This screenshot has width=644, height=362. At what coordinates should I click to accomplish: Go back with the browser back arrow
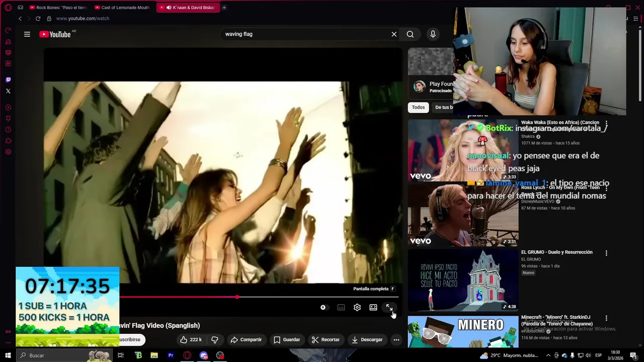pyautogui.click(x=20, y=19)
